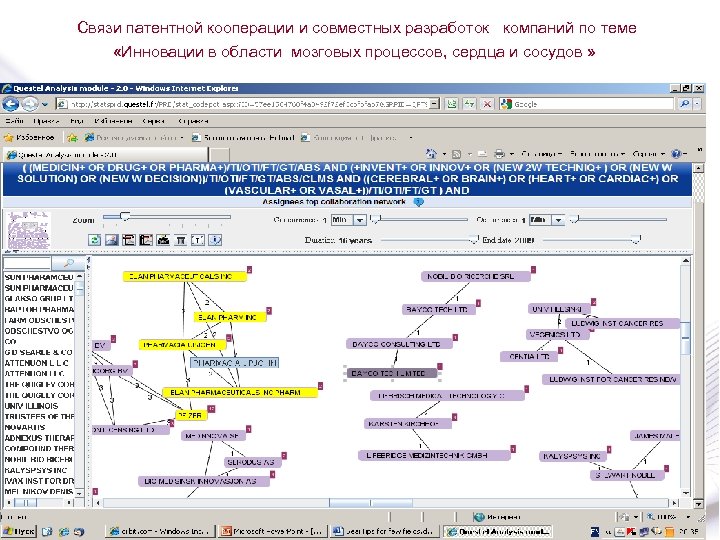Click the first co-occurrence slider handle
Screen dimensions: 720x540
pos(375,220)
